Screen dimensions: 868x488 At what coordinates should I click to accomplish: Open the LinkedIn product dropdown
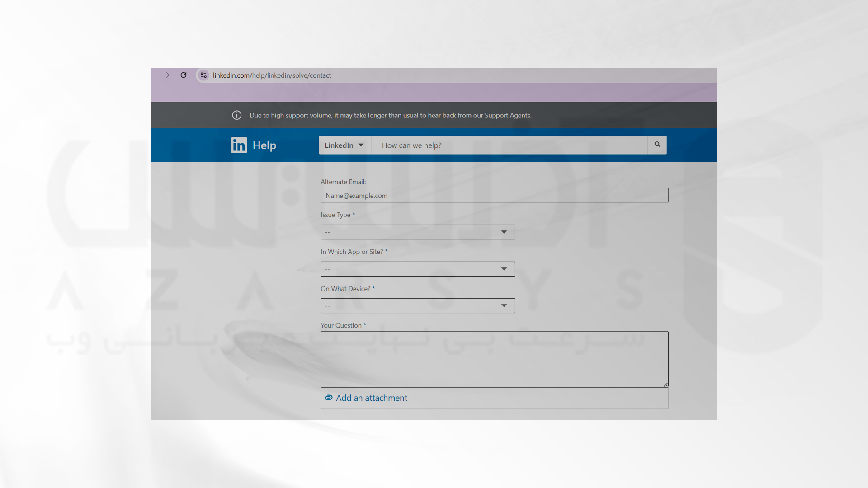tap(345, 145)
